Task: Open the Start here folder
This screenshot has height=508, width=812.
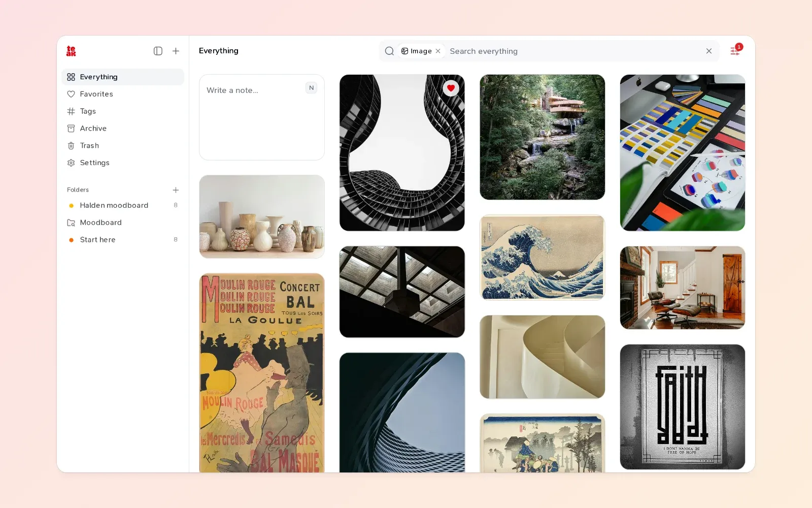Action: click(123, 240)
